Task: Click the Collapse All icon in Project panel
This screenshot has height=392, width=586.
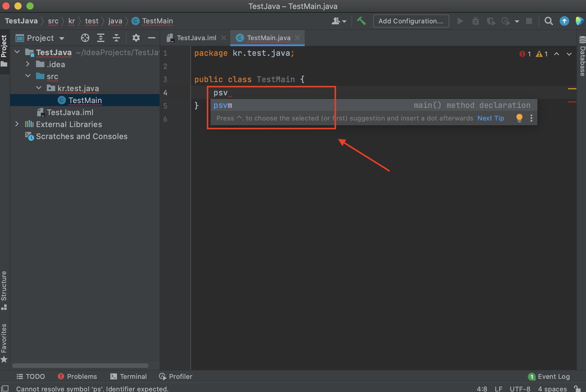Action: pos(116,38)
